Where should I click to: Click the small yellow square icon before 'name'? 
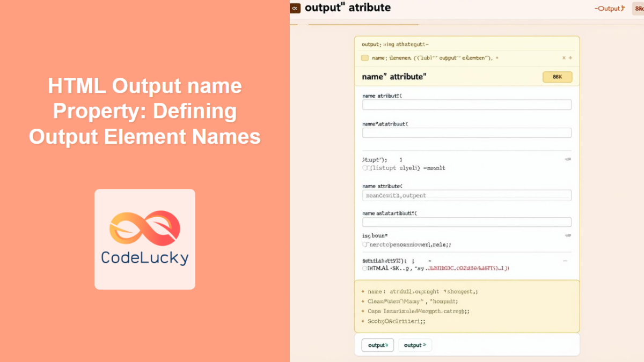pyautogui.click(x=364, y=58)
